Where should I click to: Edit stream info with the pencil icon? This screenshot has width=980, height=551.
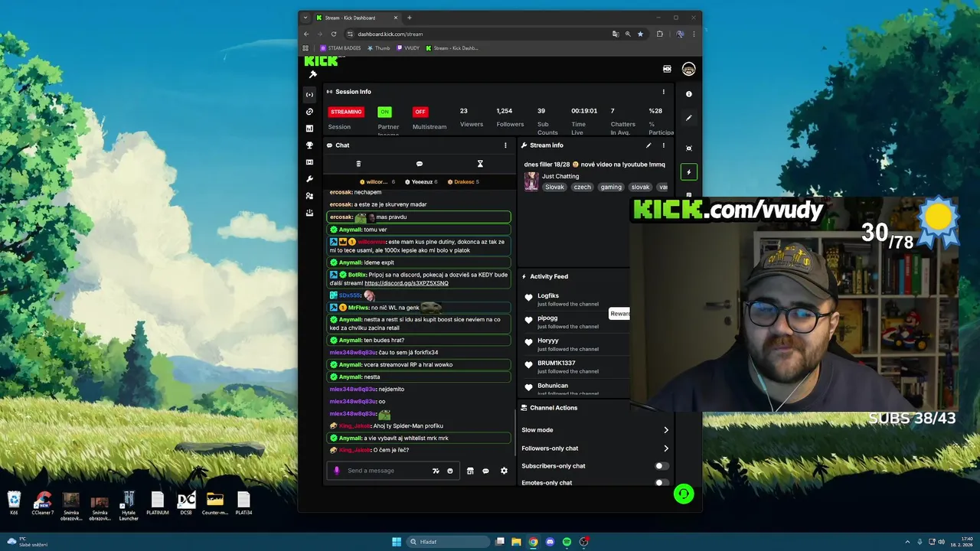click(x=648, y=145)
